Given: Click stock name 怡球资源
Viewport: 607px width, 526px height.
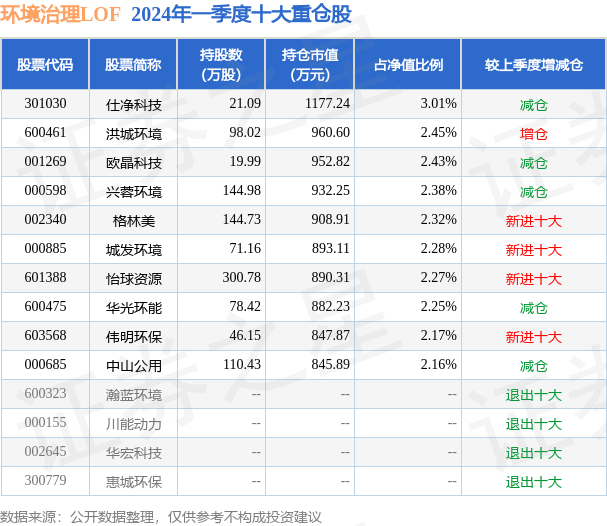Looking at the screenshot, I should [134, 279].
